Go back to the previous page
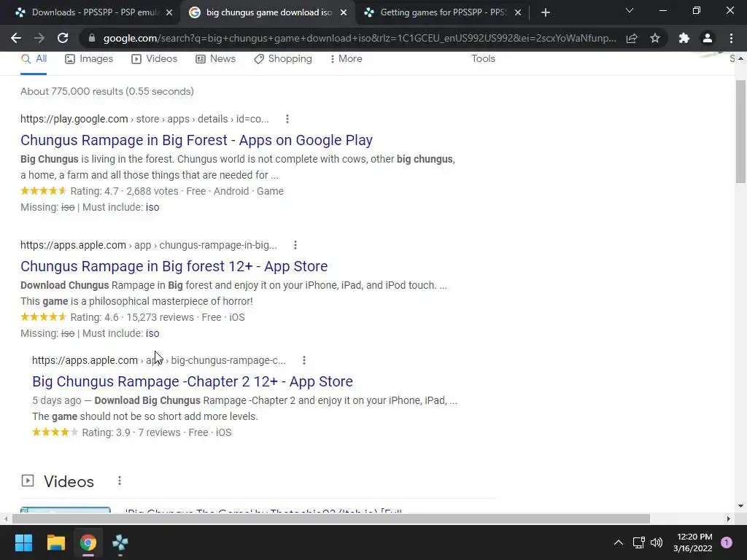This screenshot has height=560, width=747. point(16,38)
